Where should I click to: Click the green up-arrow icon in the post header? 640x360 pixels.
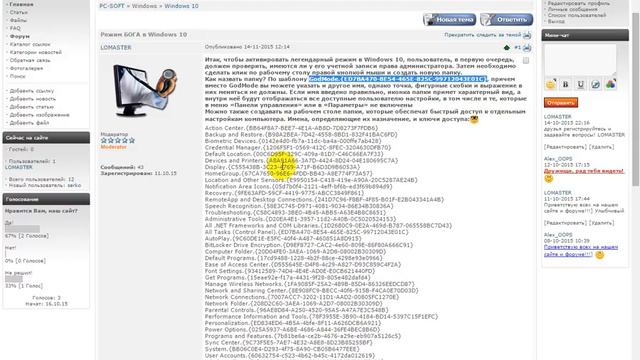coord(507,48)
